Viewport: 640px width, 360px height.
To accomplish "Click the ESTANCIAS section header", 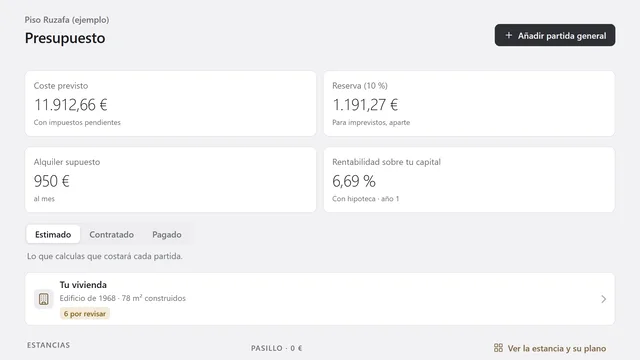I will (x=48, y=345).
